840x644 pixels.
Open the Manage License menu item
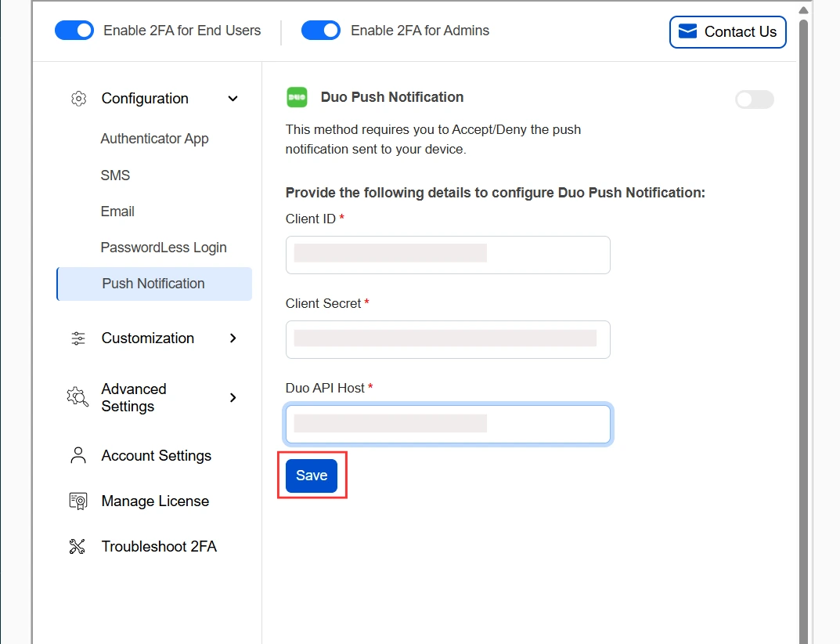pos(155,501)
